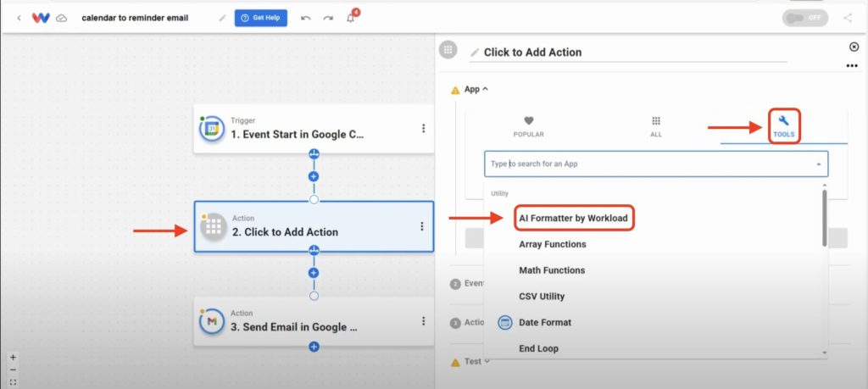Choose CSV Utility from the list

542,297
